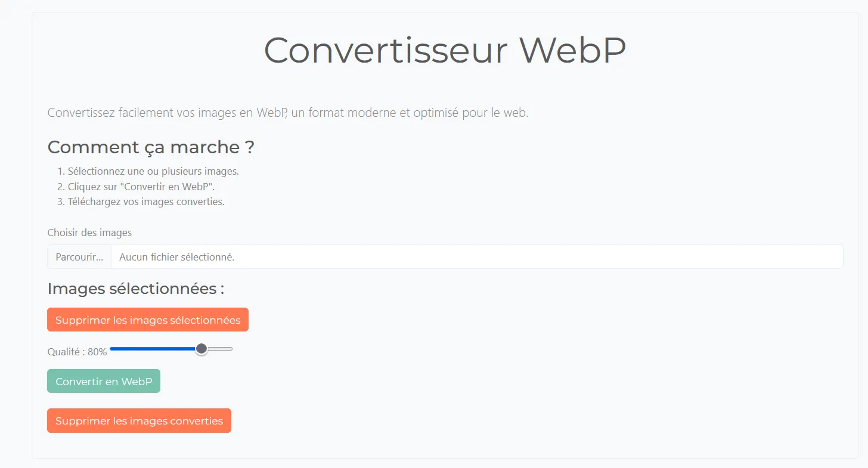Click the "Images sélectionnées :" heading
This screenshot has height=468, width=868.
click(136, 289)
